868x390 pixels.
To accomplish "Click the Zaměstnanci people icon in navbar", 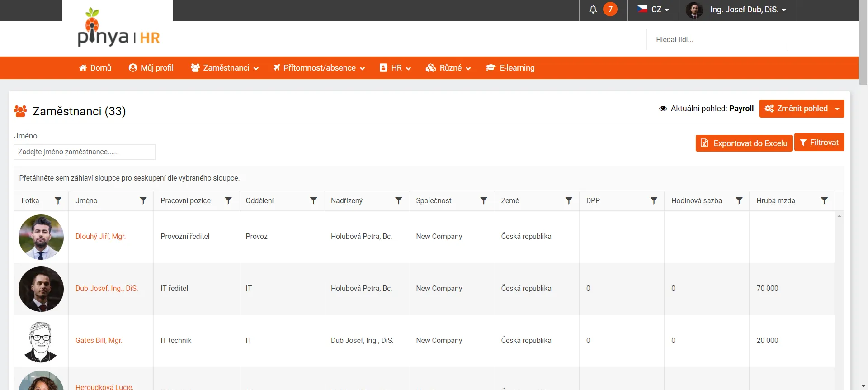I will point(195,68).
